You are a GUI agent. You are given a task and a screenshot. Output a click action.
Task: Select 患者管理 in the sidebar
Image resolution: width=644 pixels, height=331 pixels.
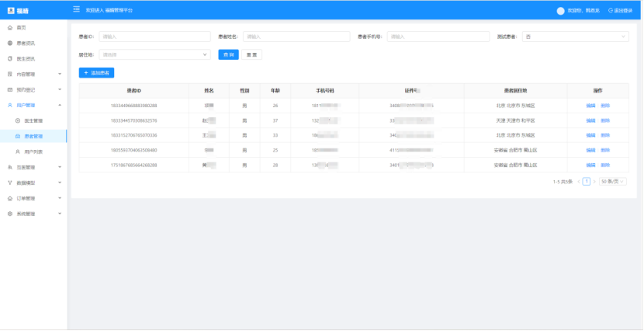(33, 136)
